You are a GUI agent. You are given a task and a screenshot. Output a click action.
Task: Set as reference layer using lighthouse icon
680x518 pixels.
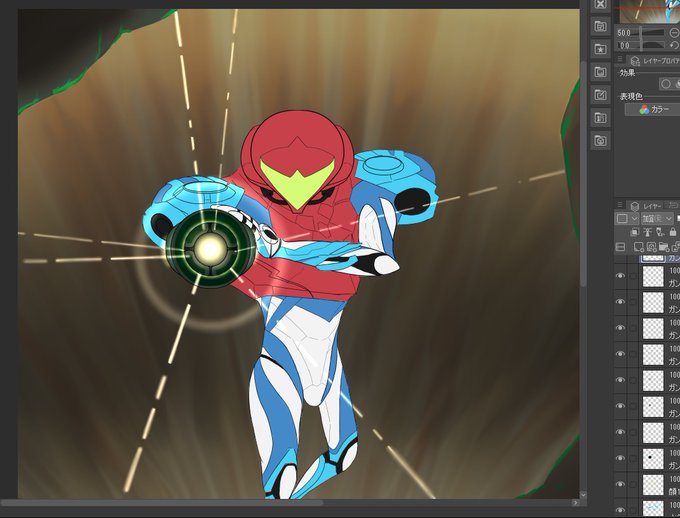[x=647, y=232]
